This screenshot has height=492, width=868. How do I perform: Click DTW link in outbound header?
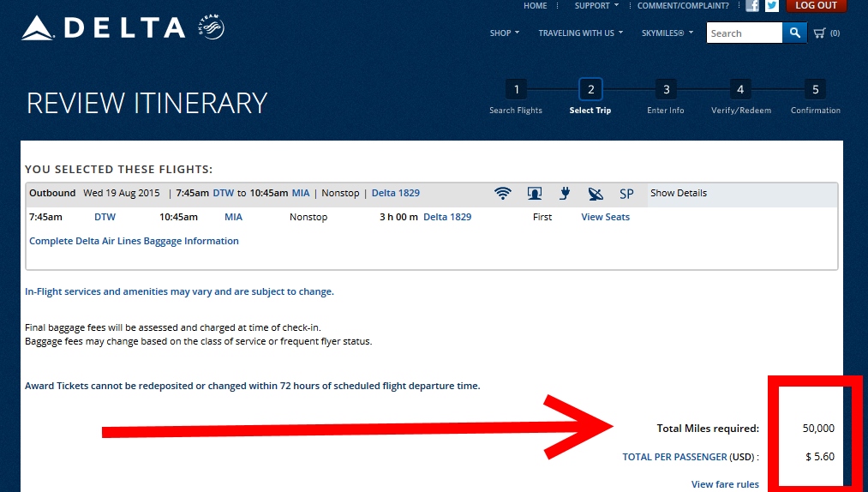pos(223,193)
